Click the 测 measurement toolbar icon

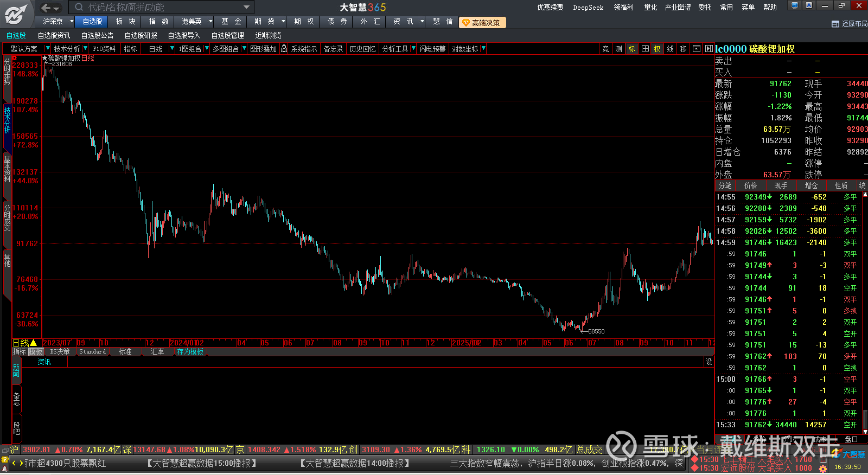click(x=618, y=49)
